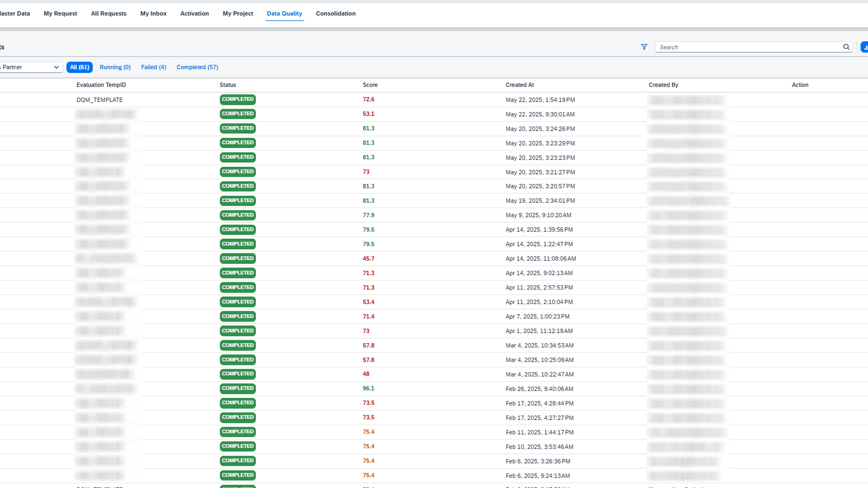Click date Apr 11, 2025, 2:57:53 PM
This screenshot has height=488, width=868.
(x=539, y=287)
